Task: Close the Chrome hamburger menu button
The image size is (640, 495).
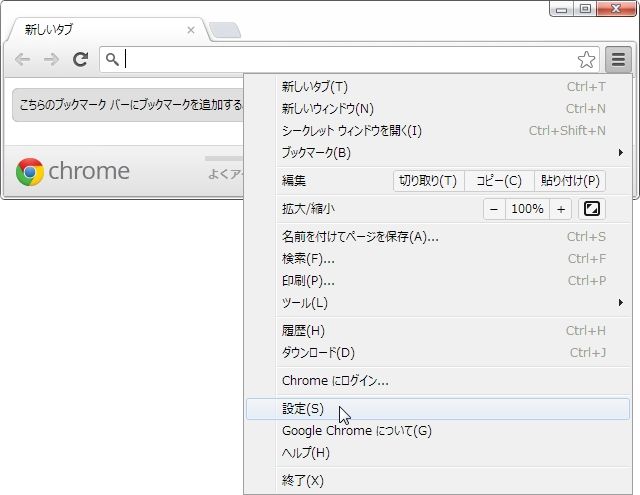Action: point(618,60)
